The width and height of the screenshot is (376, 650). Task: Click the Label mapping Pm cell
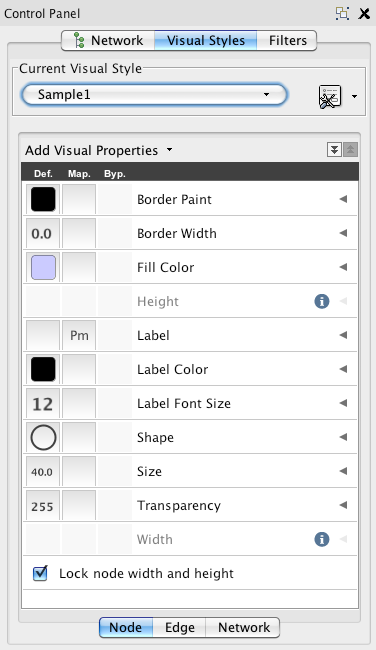(x=79, y=335)
